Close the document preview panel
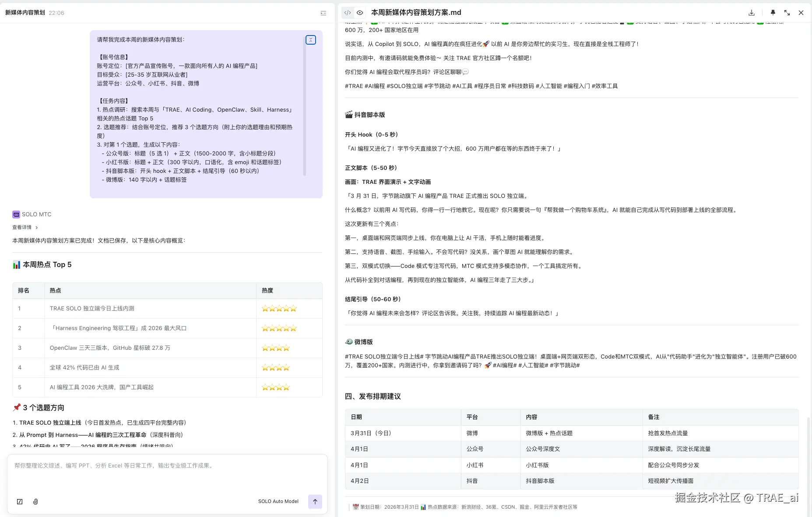Viewport: 812px width, 517px height. tap(801, 13)
